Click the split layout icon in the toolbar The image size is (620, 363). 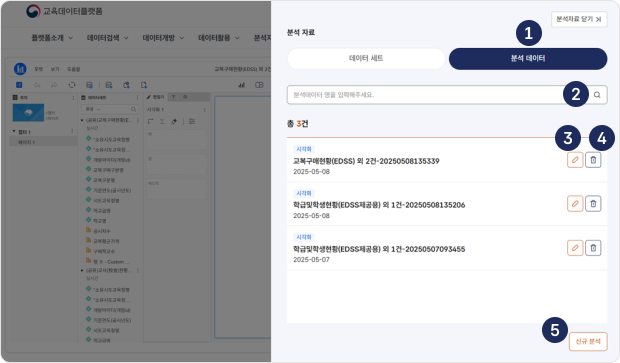point(259,85)
